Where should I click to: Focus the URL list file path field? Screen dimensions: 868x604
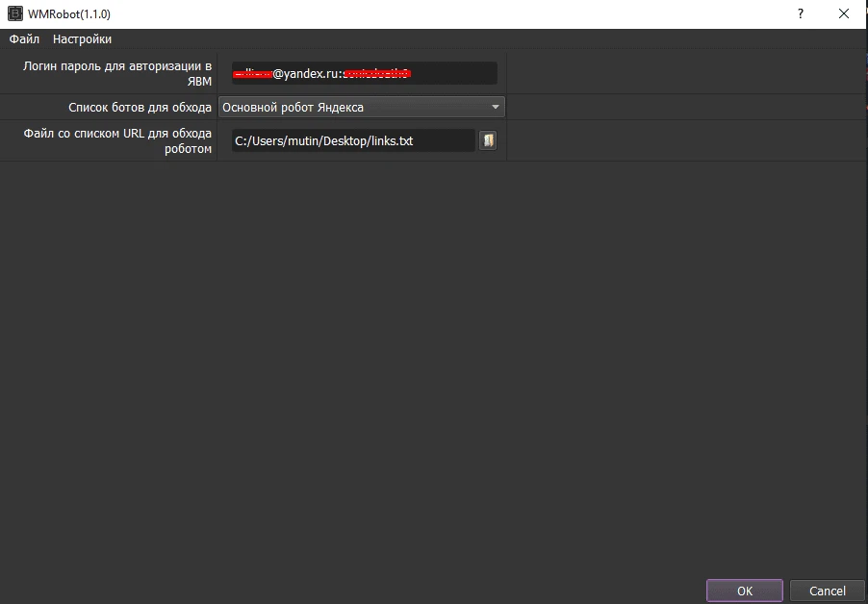(353, 140)
